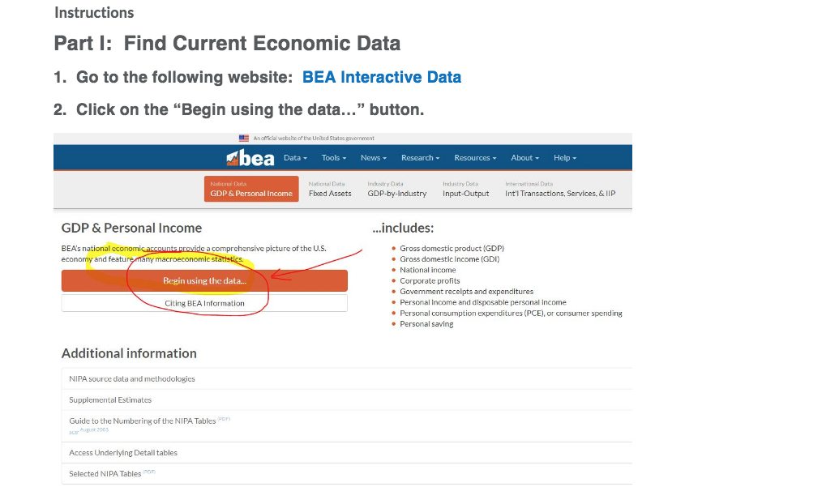The height and width of the screenshot is (504, 822).
Task: Open the BEA Interactive Data link
Action: (x=382, y=77)
